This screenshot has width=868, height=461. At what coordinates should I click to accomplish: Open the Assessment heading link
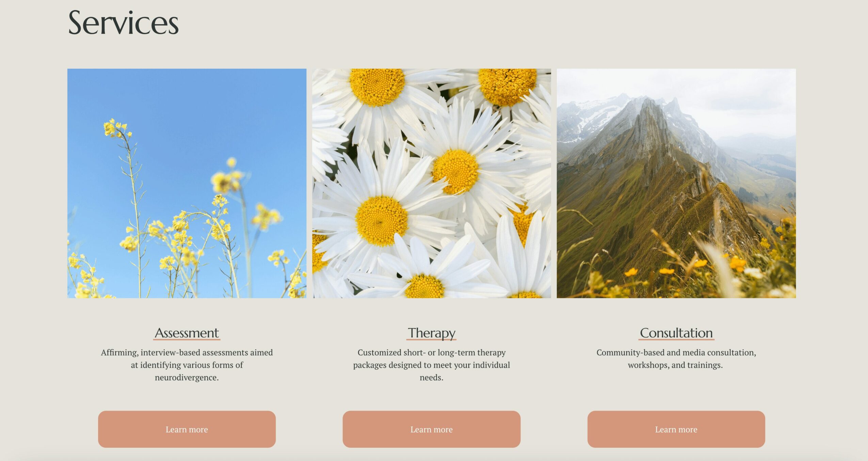(x=187, y=333)
